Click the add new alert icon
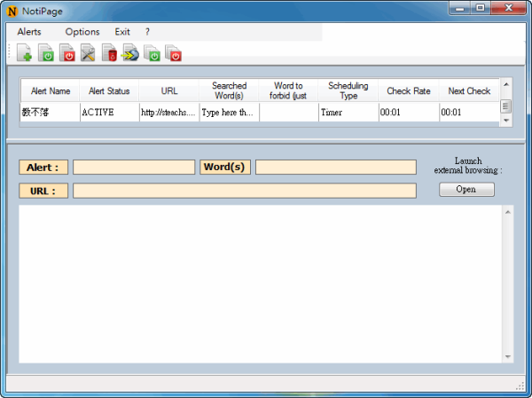Screen dimensions: 532x398 click(25, 54)
